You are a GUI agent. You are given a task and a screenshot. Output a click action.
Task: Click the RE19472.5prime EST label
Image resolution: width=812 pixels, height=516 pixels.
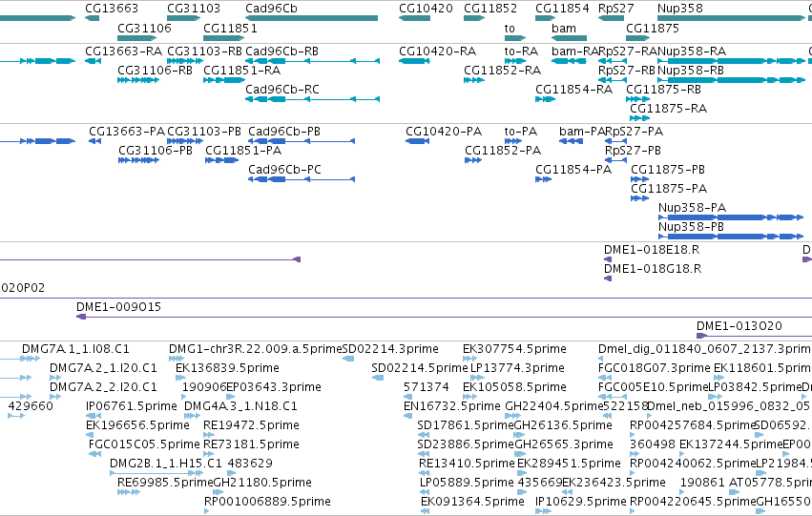pos(251,425)
